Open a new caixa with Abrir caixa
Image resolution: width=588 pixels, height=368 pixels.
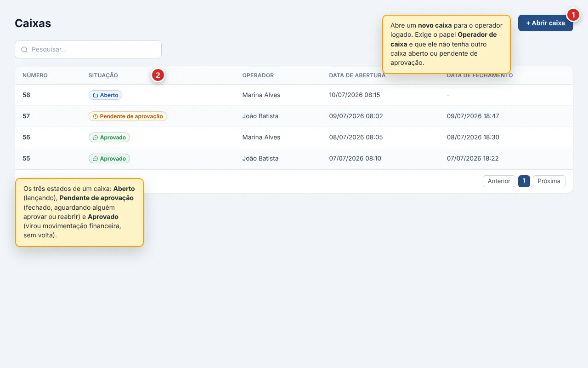[x=545, y=23]
